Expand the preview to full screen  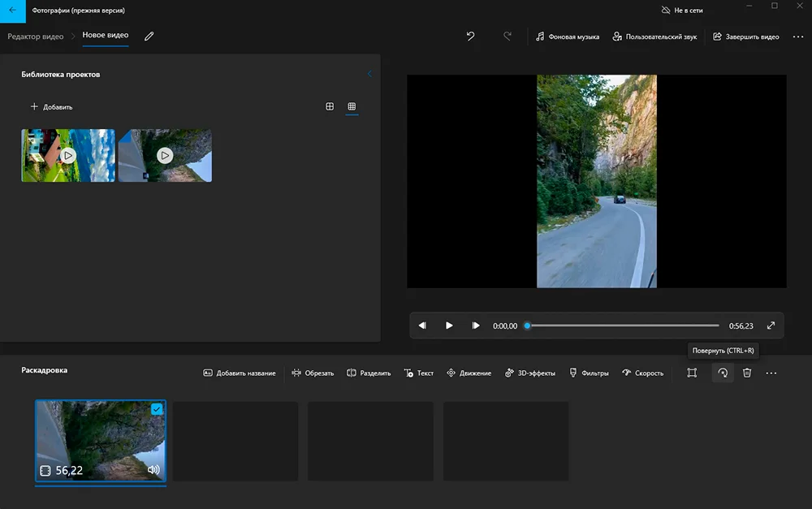coord(771,326)
